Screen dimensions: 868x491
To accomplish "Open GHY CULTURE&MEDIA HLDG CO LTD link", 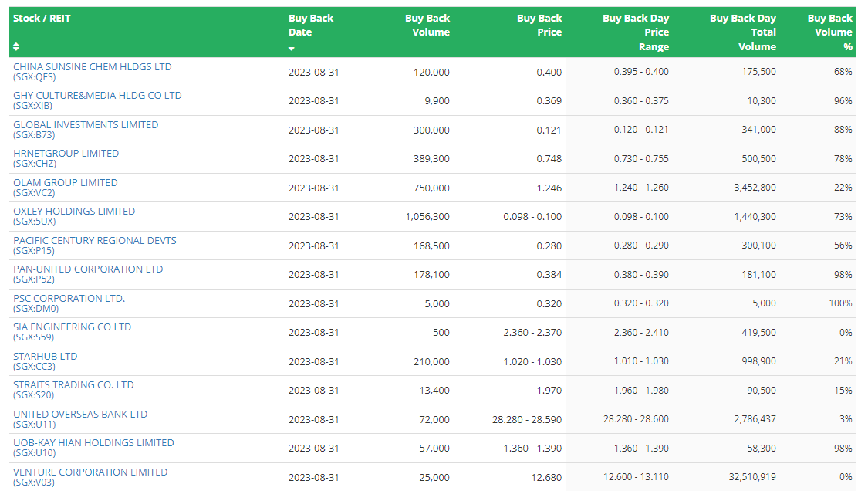I will 97,100.
